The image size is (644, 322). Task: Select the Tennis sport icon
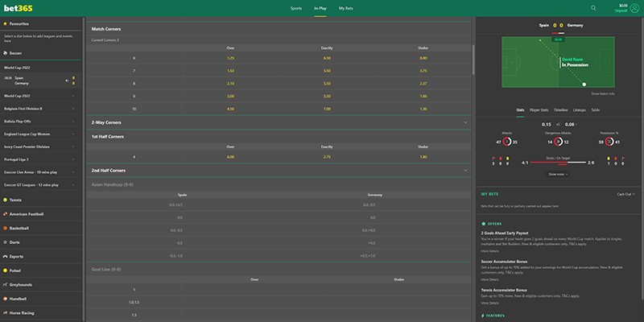pyautogui.click(x=6, y=200)
